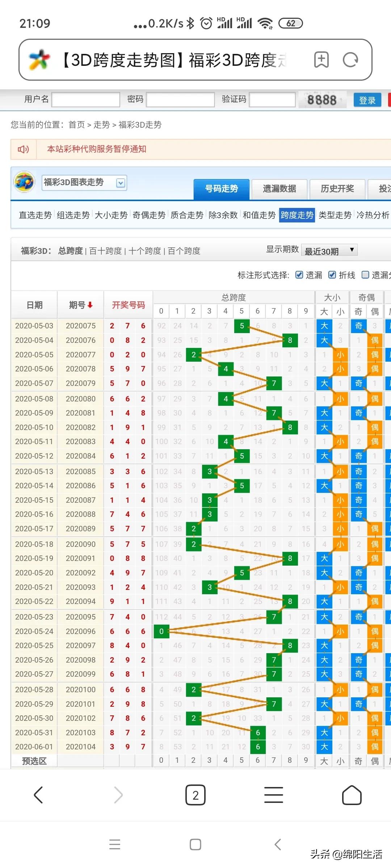Viewport: 391px width, 868px height.
Task: Switch to the 历史开奖 tab
Action: tap(337, 189)
